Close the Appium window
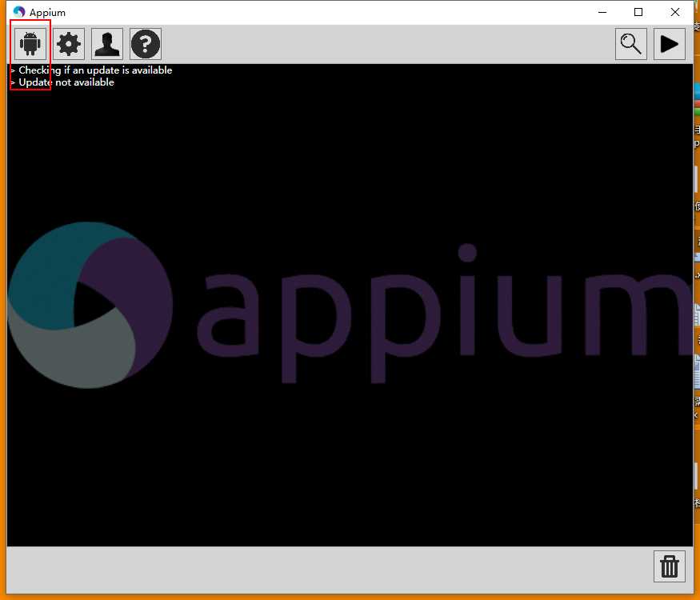The width and height of the screenshot is (700, 600). (675, 12)
